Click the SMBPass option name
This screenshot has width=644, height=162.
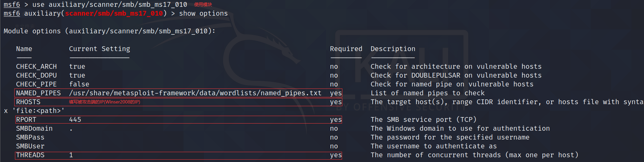tap(30, 137)
